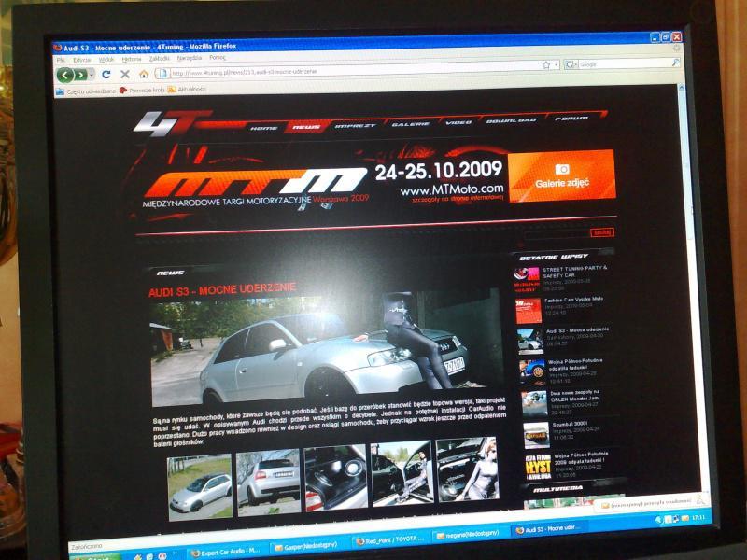
Task: Open the GALERIE site tab
Action: pos(410,124)
